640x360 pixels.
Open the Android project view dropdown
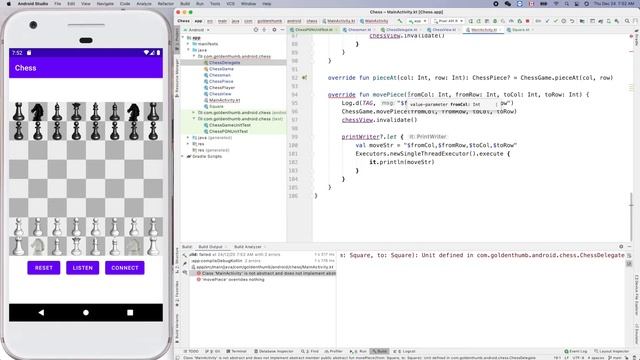(x=197, y=30)
